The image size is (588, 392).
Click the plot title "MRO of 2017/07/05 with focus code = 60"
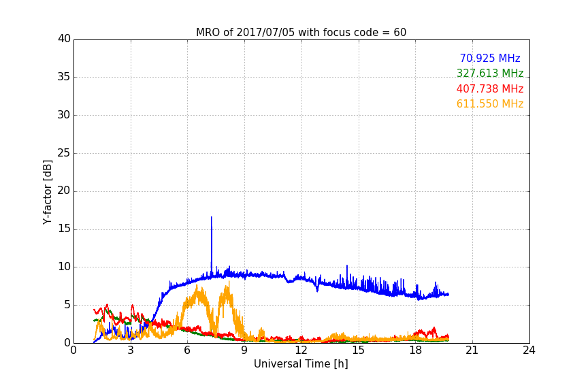(x=301, y=33)
